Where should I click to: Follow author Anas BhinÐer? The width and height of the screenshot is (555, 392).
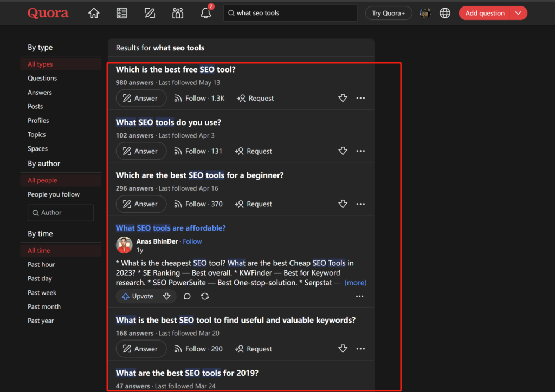192,241
